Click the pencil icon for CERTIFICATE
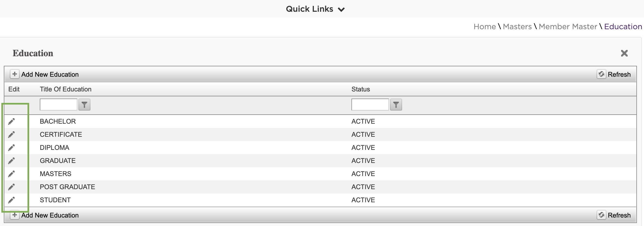The width and height of the screenshot is (644, 226). click(x=11, y=135)
